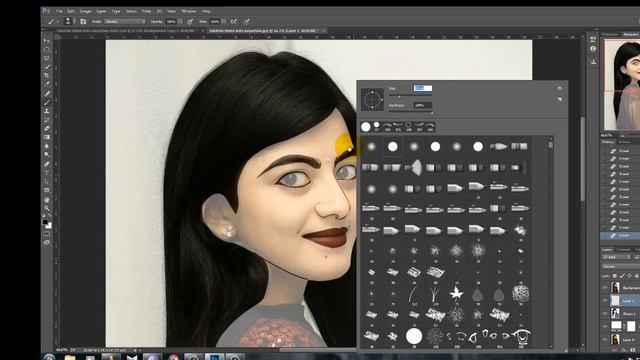Hide the Layer 1 layer

(x=604, y=301)
